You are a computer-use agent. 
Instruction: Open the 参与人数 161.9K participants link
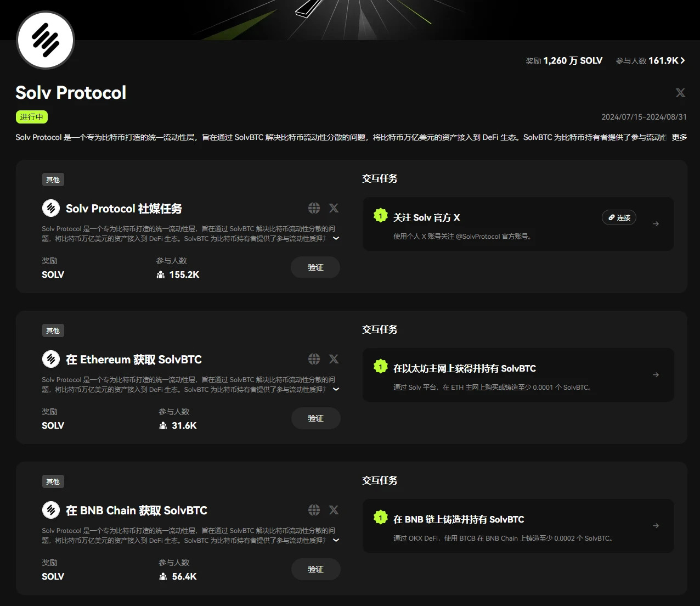tap(650, 61)
